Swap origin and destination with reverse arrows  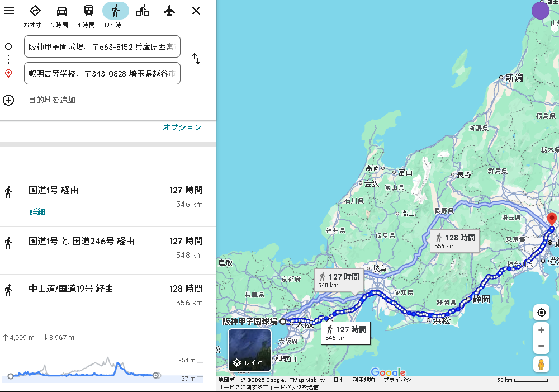point(196,59)
